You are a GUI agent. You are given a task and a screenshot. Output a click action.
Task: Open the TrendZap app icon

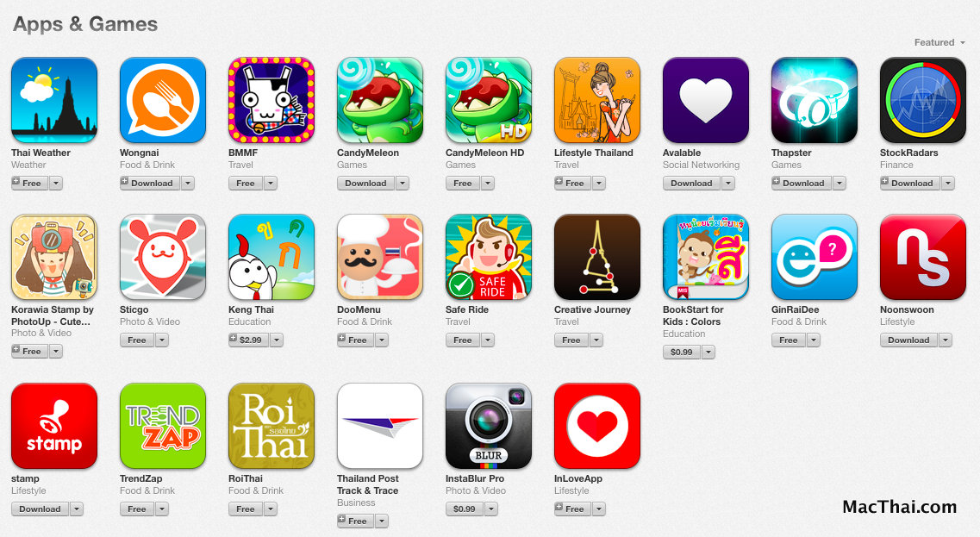(163, 426)
